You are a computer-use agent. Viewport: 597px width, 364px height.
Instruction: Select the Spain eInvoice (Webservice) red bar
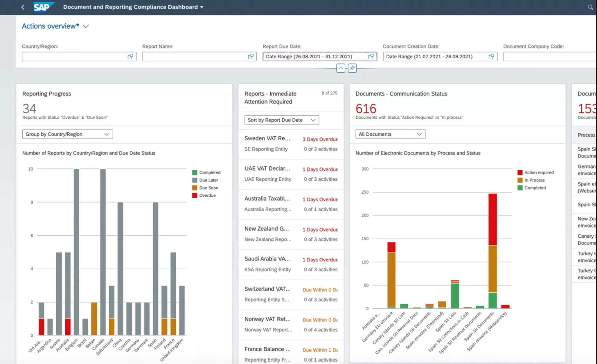point(505,307)
